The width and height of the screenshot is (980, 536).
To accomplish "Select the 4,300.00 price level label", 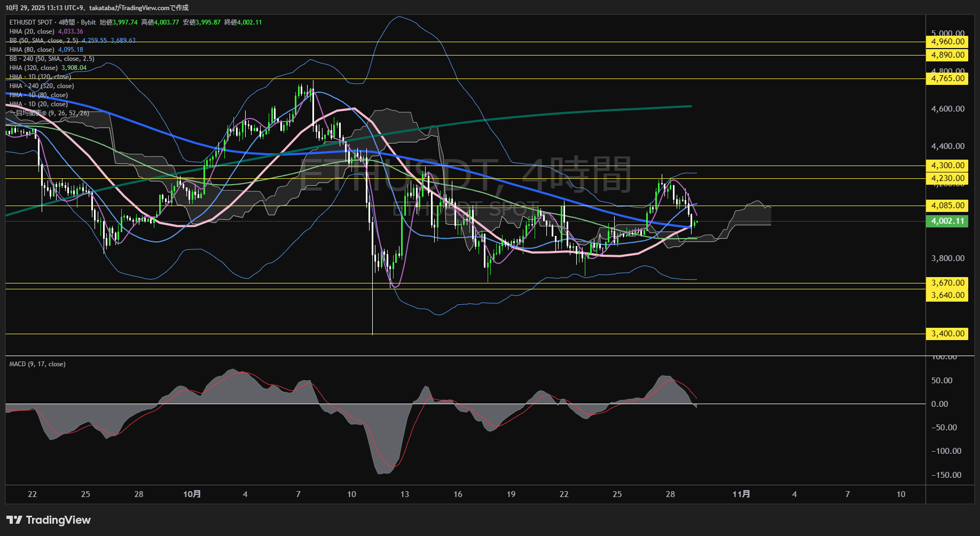I will tap(947, 165).
